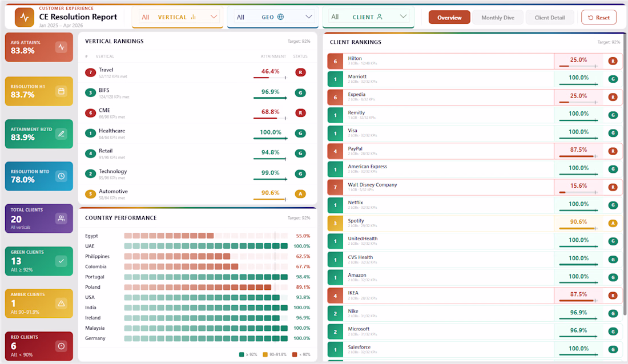Click the G status badge on the Marriott row

tap(613, 79)
